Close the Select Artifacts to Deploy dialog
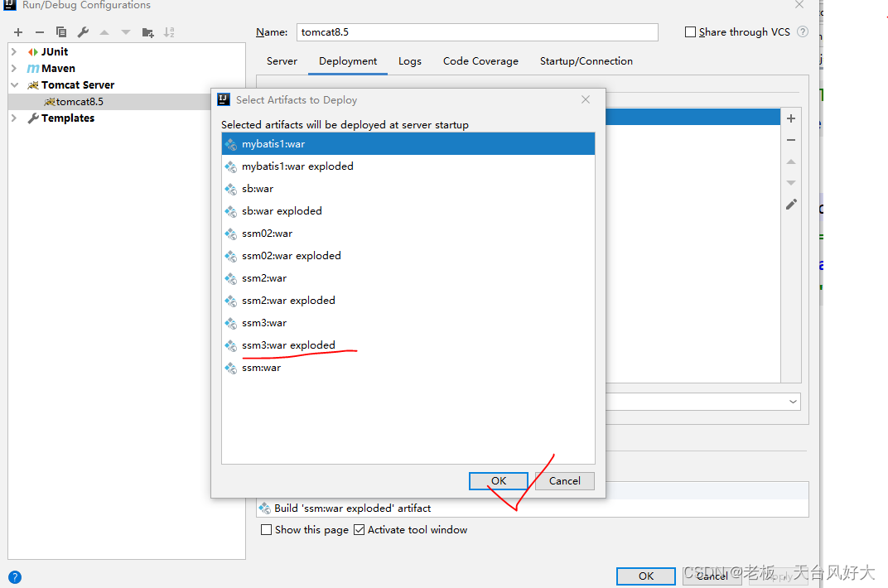888x588 pixels. pyautogui.click(x=586, y=99)
